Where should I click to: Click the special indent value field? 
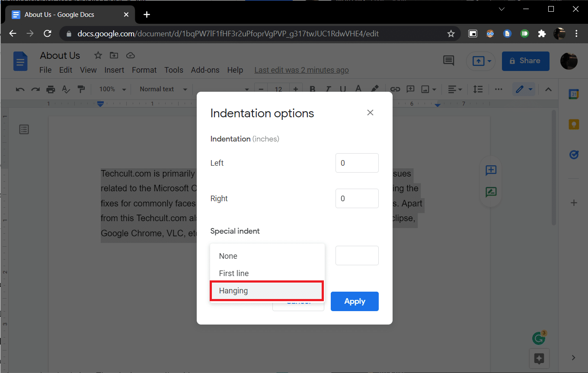(x=357, y=256)
